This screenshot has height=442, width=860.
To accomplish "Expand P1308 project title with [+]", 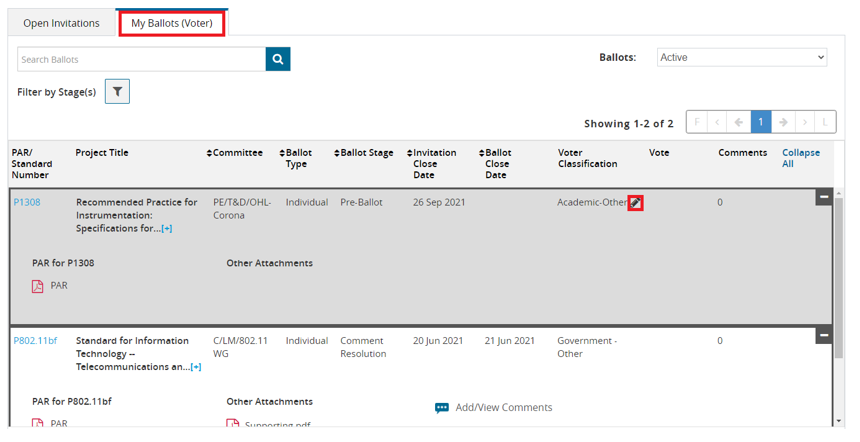I will tap(167, 229).
